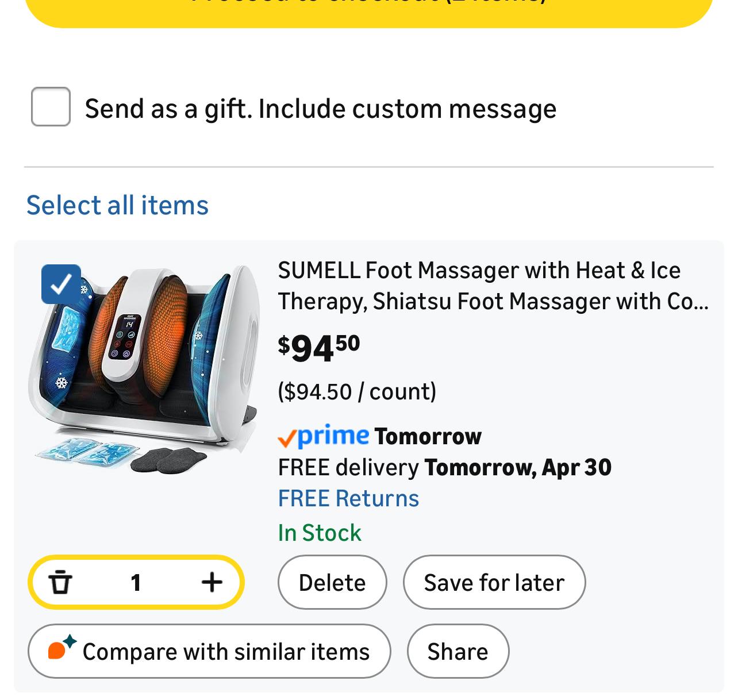
Task: Click the $94.50 price
Action: click(x=319, y=348)
